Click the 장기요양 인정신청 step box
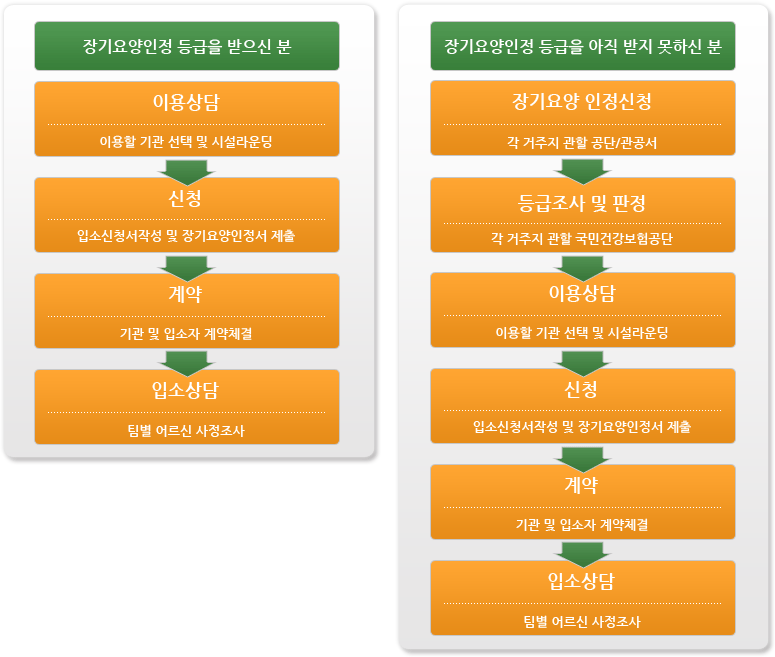Screen dimensions: 775x657 click(x=583, y=118)
